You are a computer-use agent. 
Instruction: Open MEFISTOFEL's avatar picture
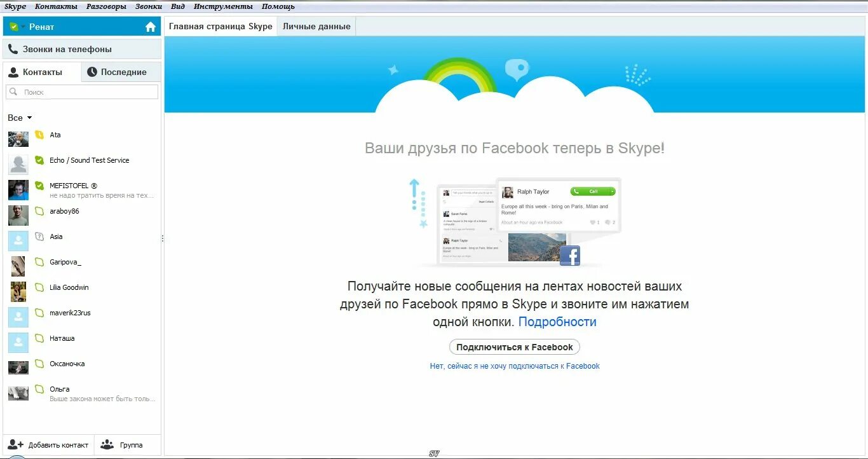point(18,190)
